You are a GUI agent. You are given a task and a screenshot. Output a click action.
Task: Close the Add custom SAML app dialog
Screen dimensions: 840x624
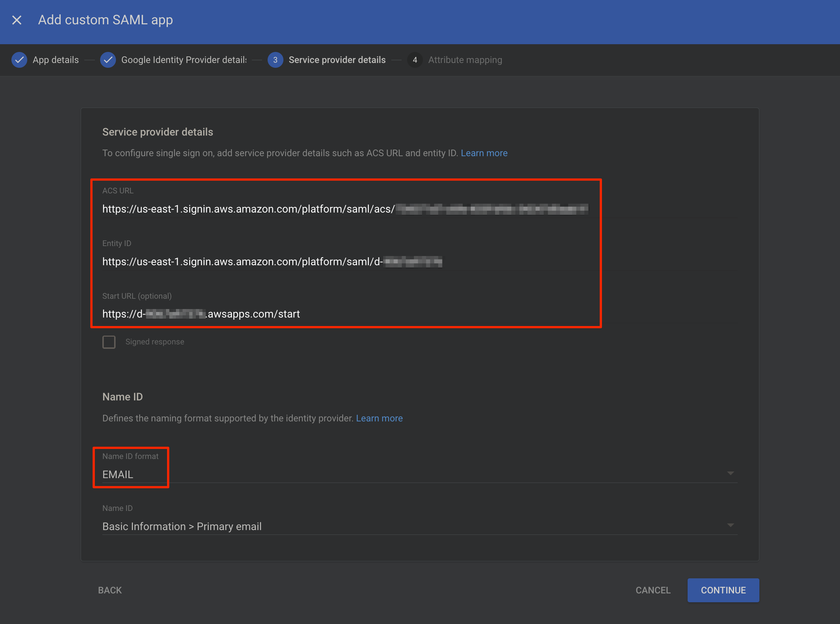(x=17, y=20)
